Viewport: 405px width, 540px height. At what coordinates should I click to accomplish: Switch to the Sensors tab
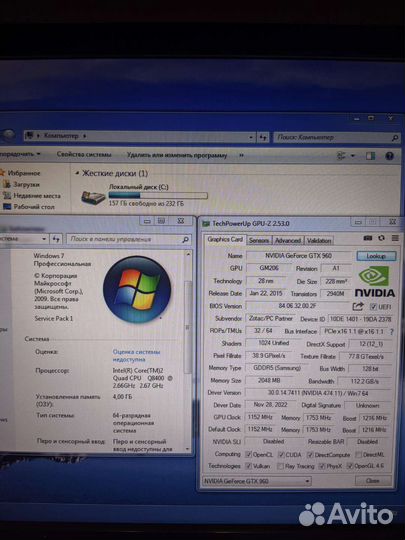click(259, 240)
